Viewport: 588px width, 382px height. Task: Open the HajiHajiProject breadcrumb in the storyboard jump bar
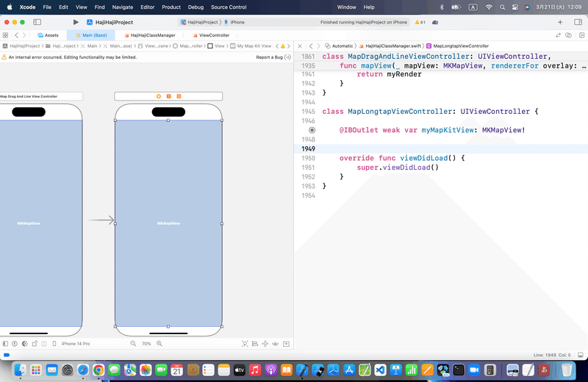21,46
